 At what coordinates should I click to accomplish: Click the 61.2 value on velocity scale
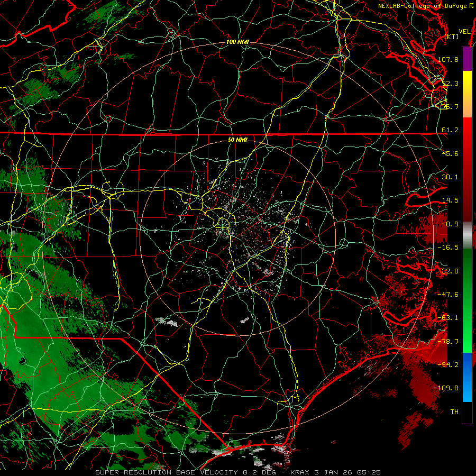(450, 130)
